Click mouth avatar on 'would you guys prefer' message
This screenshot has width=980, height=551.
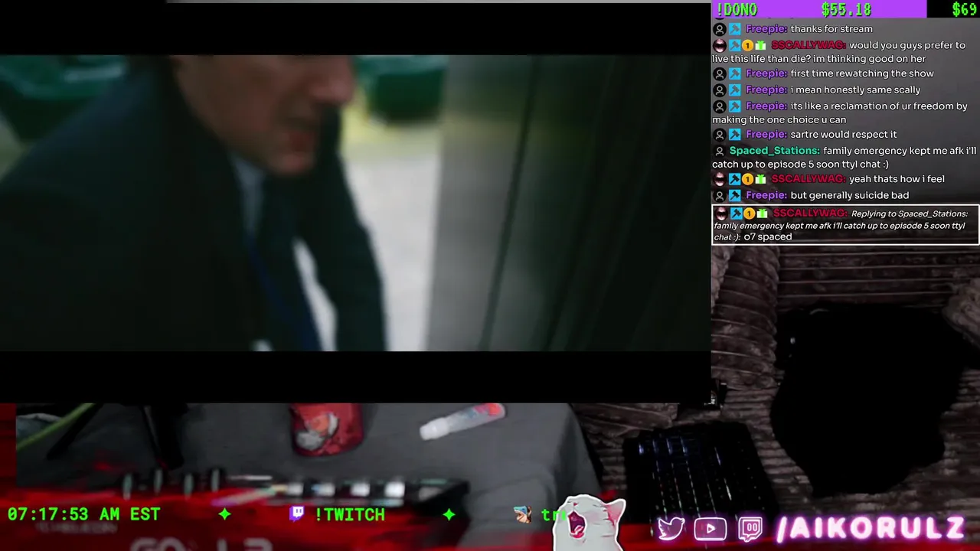pos(719,46)
